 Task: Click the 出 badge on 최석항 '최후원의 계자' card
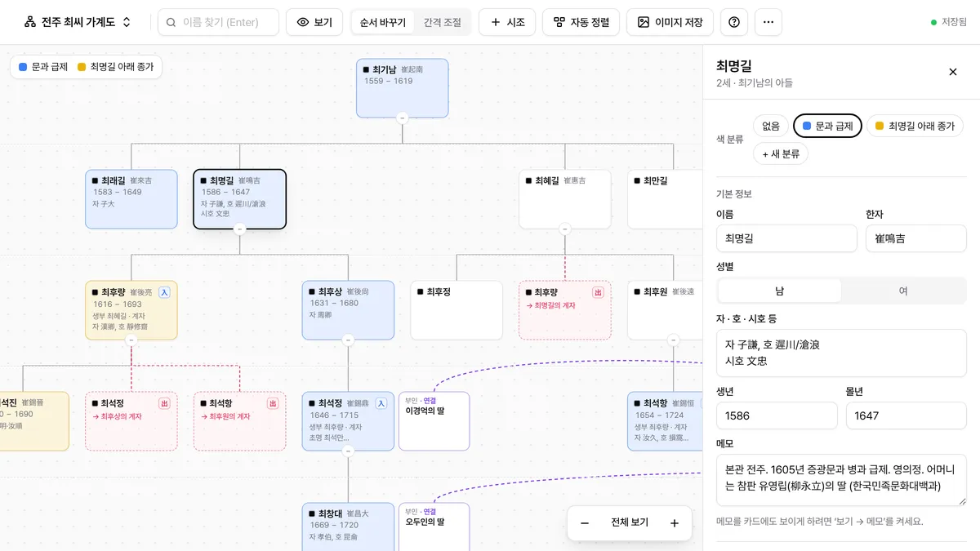point(273,403)
